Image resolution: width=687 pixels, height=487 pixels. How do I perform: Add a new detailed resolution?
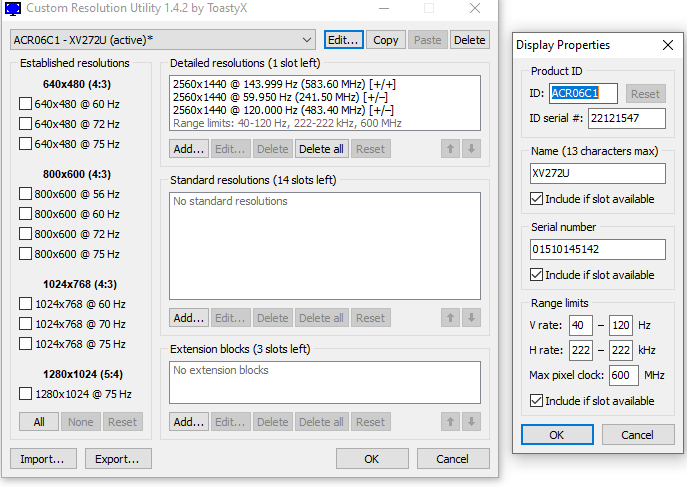coord(188,149)
